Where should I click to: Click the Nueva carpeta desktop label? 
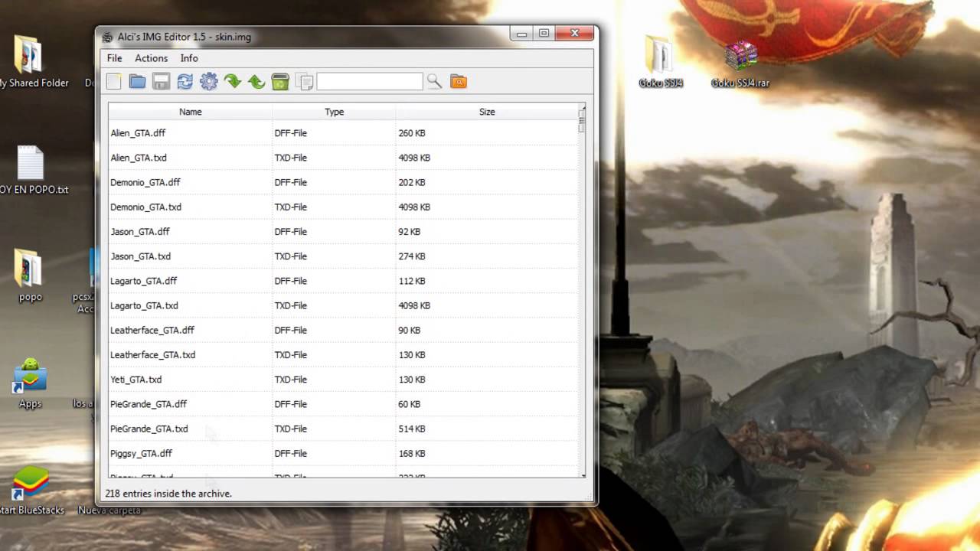(109, 510)
